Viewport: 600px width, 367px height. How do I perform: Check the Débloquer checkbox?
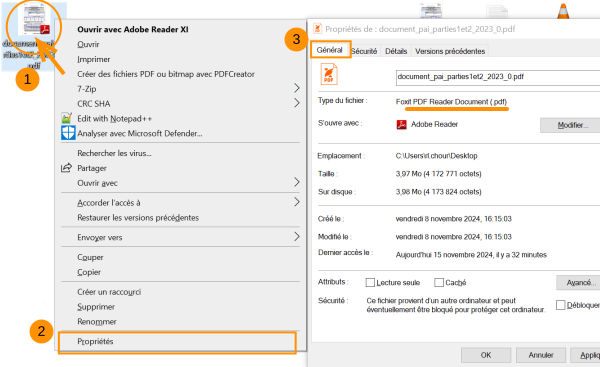point(560,305)
